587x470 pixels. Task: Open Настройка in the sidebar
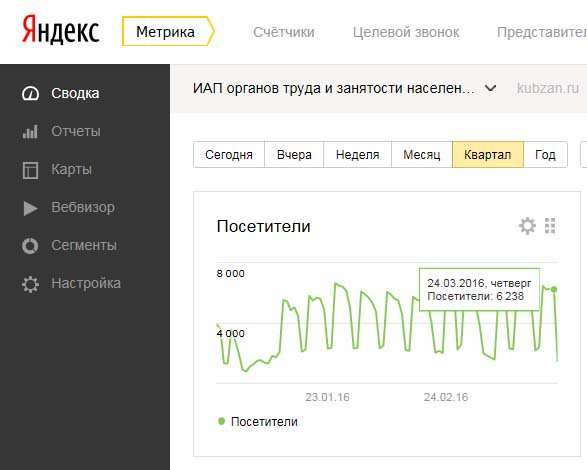click(x=86, y=283)
